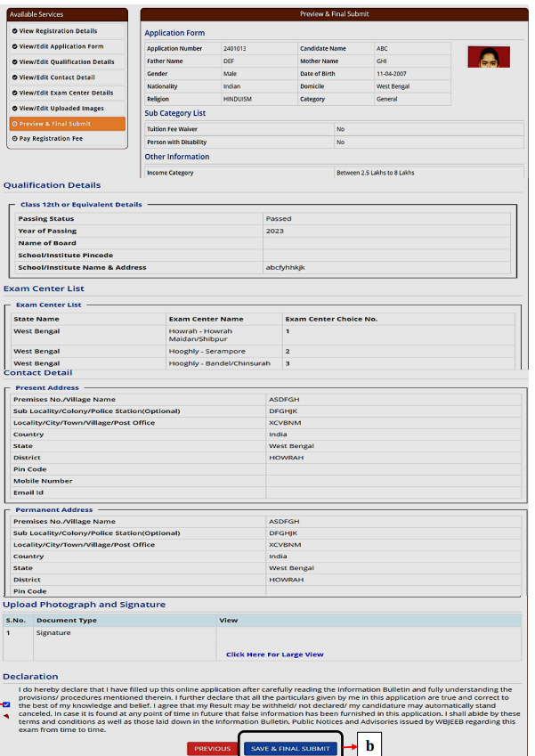Viewport: 535px width, 756px height.
Task: Click check icon beside View/Edit Contact Detail
Action: [13, 77]
